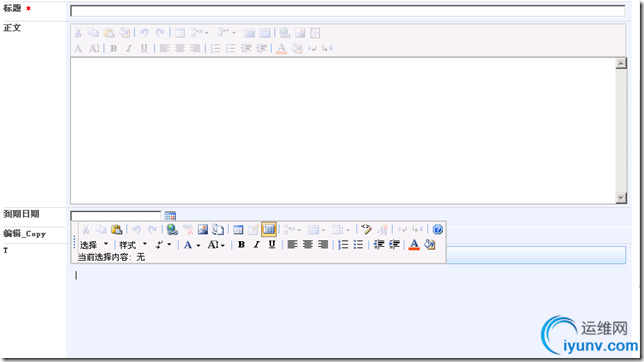Align text left in floating toolbar
The image size is (644, 362).
292,244
